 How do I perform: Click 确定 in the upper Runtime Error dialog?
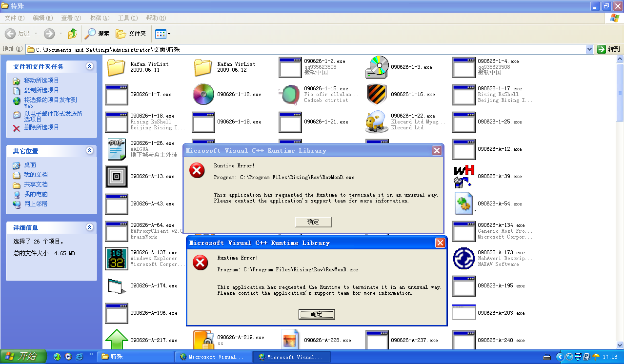(313, 222)
